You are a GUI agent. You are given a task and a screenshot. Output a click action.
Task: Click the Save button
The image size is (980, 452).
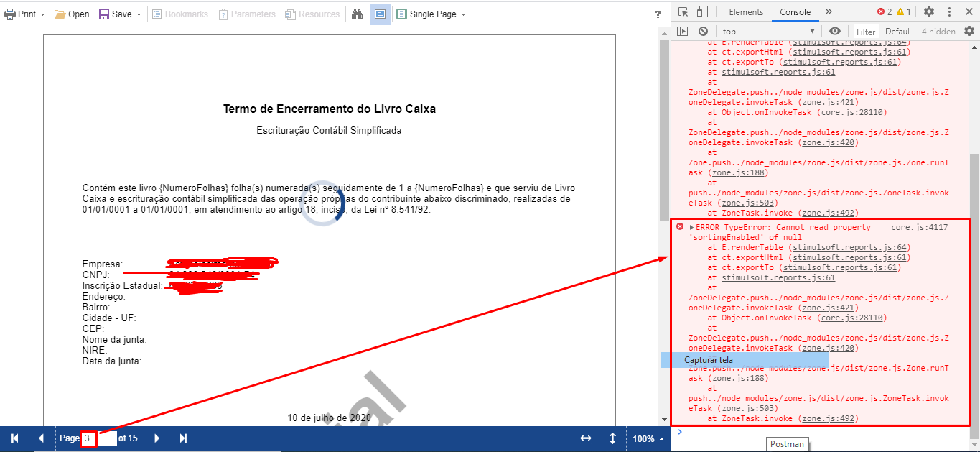coord(116,14)
